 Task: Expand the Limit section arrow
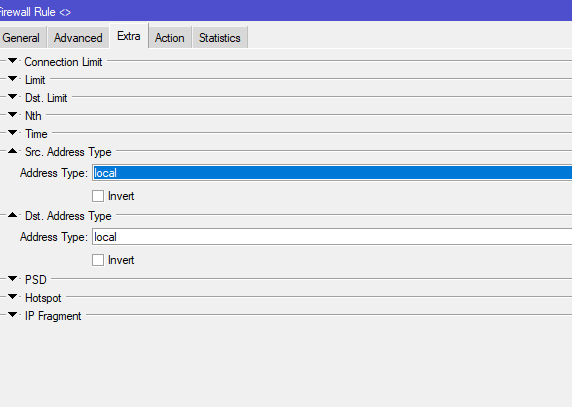(x=12, y=78)
